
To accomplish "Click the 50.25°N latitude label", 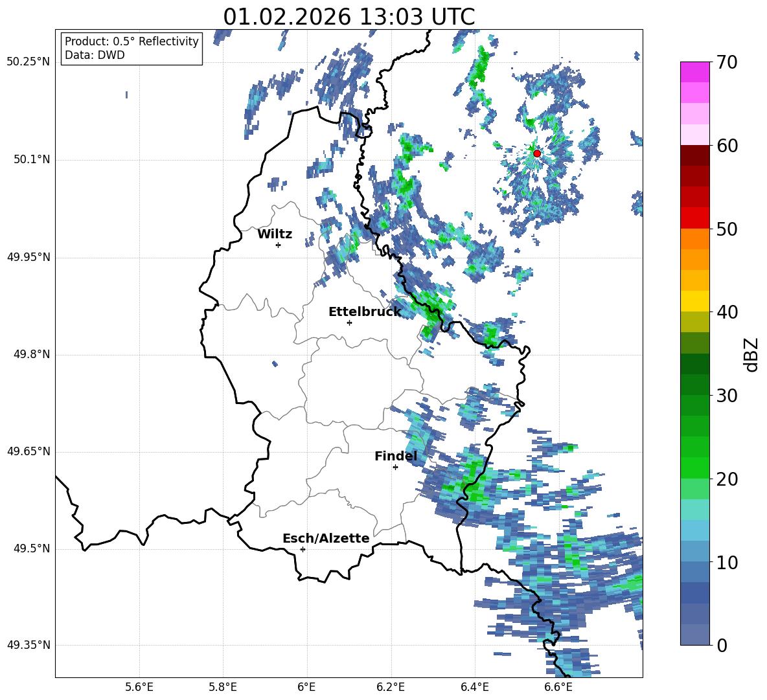I will (29, 62).
